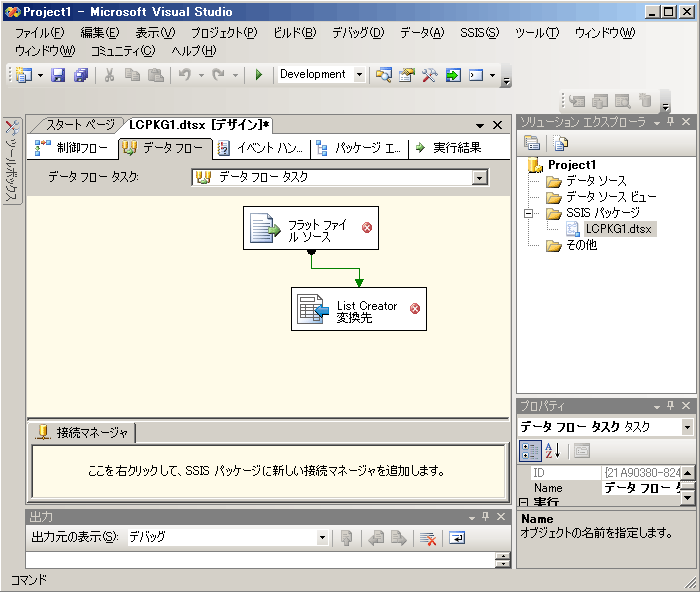Click the Copy toolbar icon
This screenshot has width=700, height=592.
tap(132, 75)
